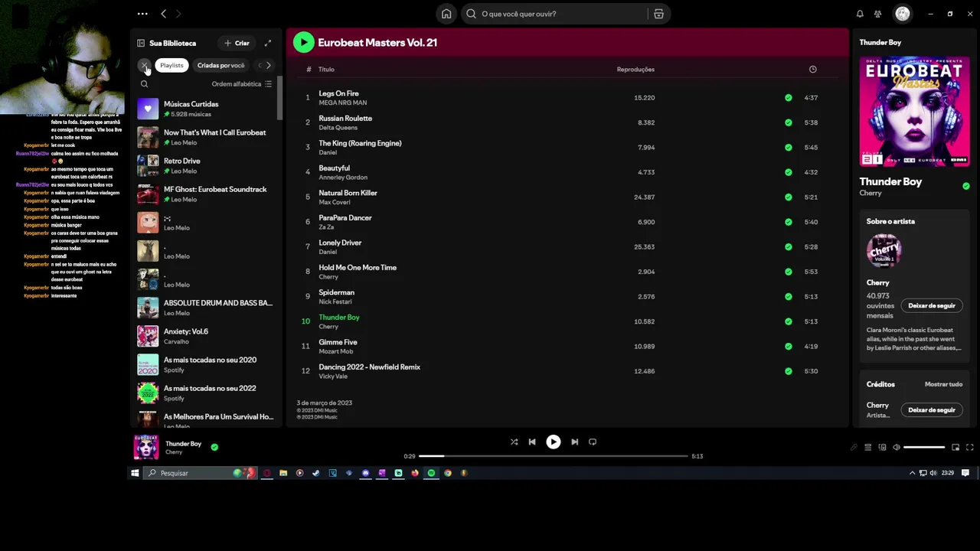Toggle saved check for Dancing 2022 - Newfield Remix
980x551 pixels.
click(x=788, y=371)
